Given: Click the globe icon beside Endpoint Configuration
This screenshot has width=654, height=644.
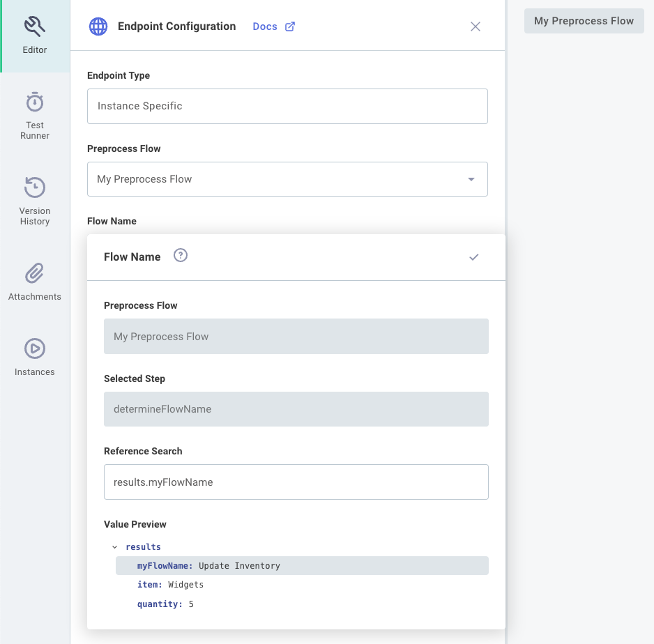Looking at the screenshot, I should [98, 26].
